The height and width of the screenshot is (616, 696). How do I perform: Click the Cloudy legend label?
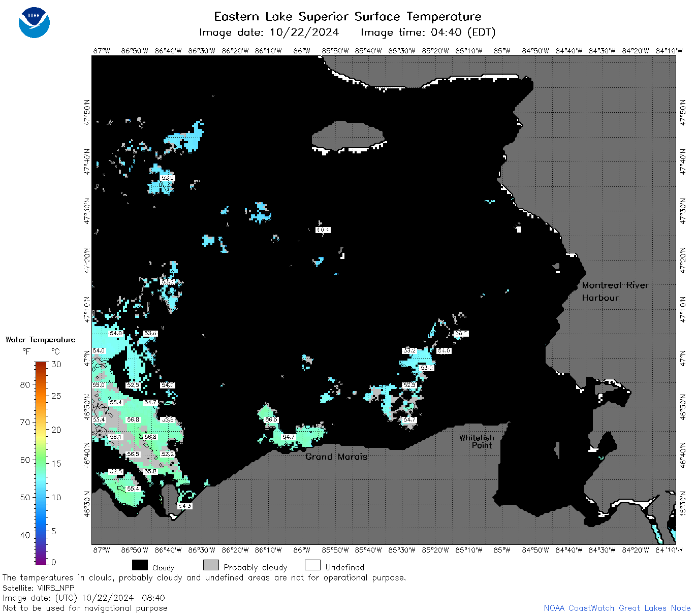click(163, 568)
